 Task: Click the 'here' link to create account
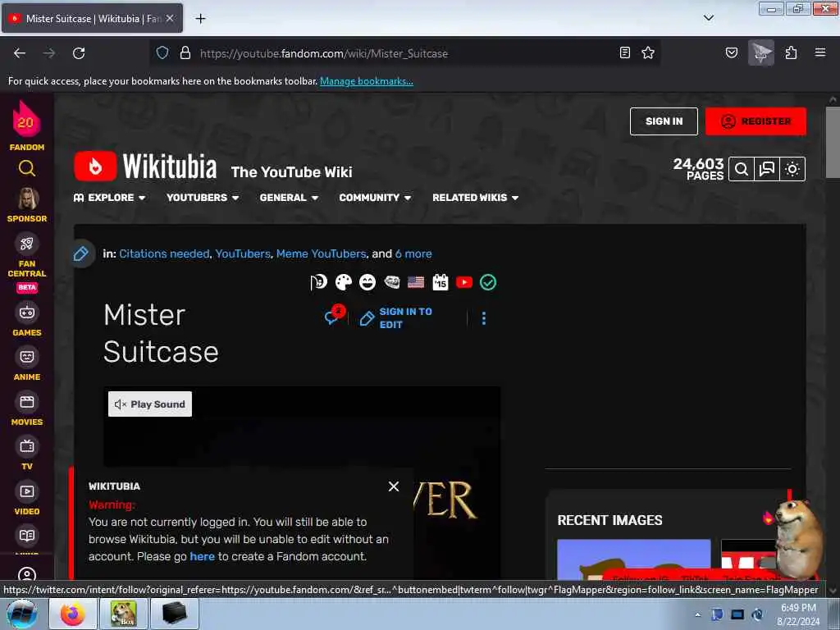click(x=202, y=556)
